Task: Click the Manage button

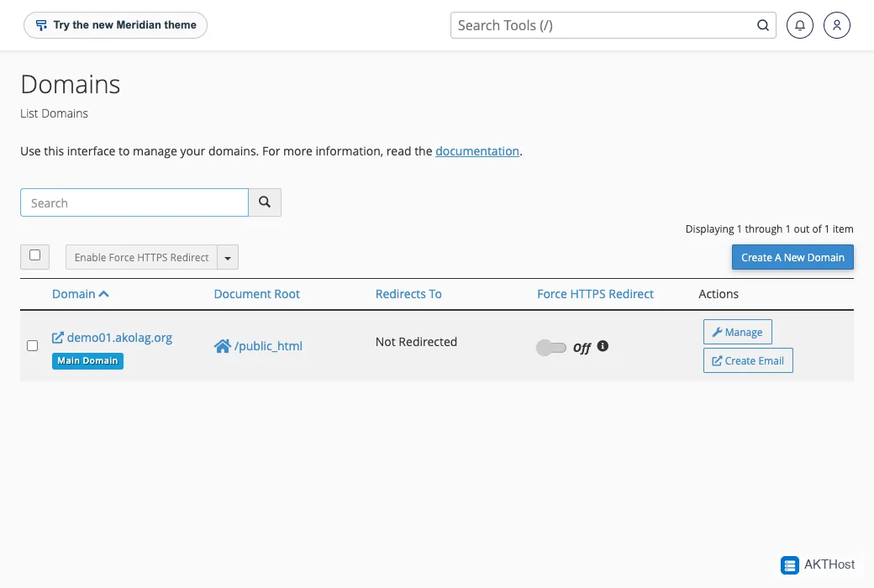Action: pos(738,332)
